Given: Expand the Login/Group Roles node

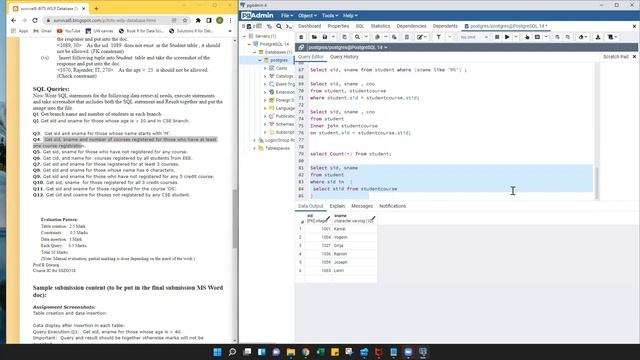Looking at the screenshot, I should point(254,140).
